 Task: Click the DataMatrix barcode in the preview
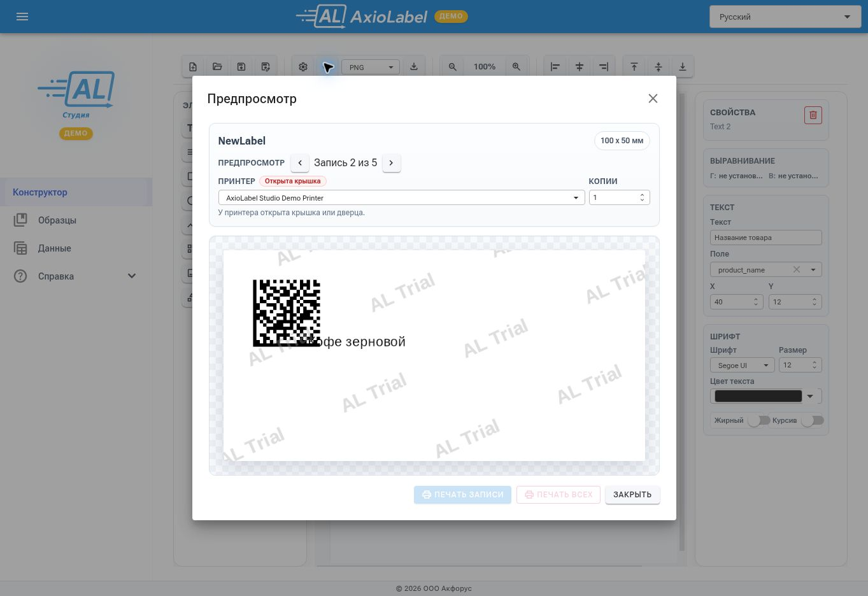287,313
